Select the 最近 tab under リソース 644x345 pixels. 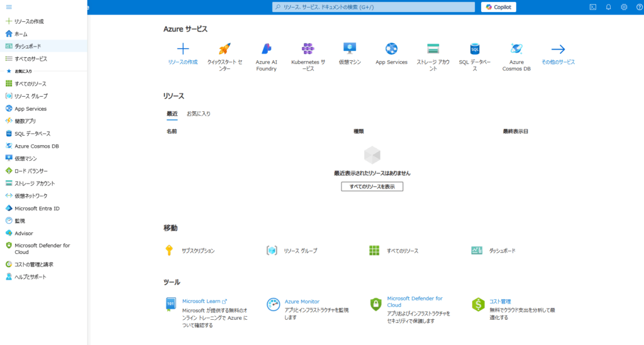(x=172, y=114)
